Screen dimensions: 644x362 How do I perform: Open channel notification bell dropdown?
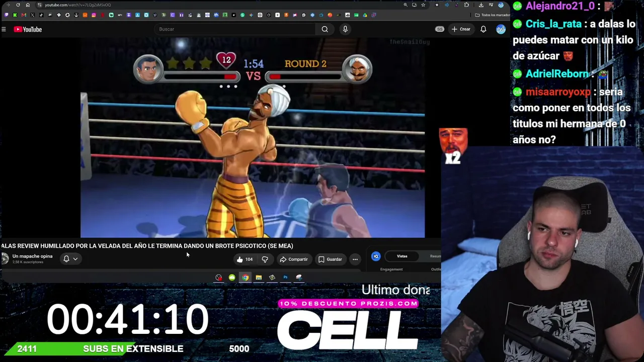[70, 259]
